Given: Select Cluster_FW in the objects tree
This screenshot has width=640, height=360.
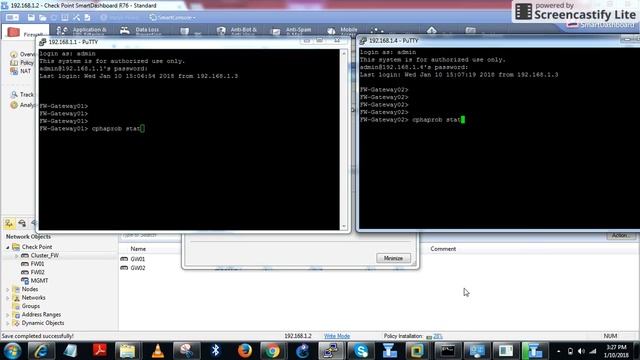Looking at the screenshot, I should pyautogui.click(x=40, y=256).
